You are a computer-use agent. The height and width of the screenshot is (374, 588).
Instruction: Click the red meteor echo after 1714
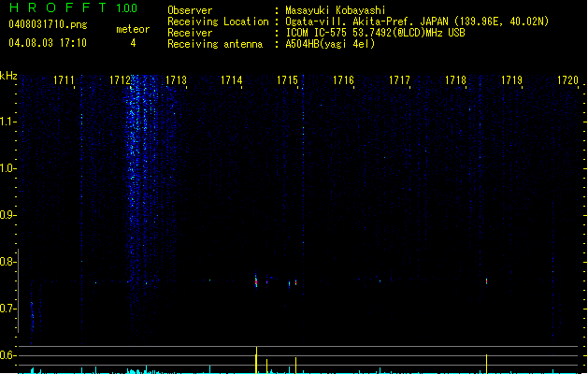pos(256,281)
